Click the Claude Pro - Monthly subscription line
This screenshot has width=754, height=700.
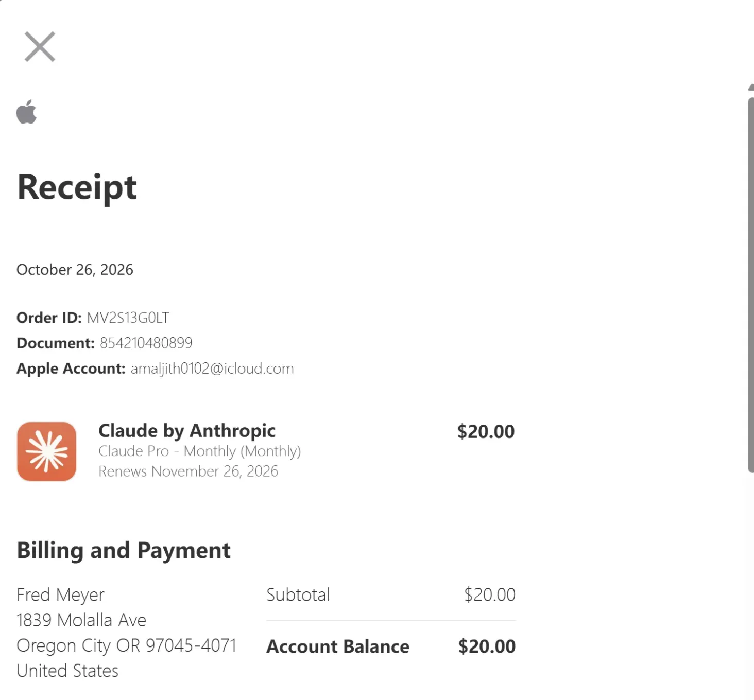(x=200, y=451)
